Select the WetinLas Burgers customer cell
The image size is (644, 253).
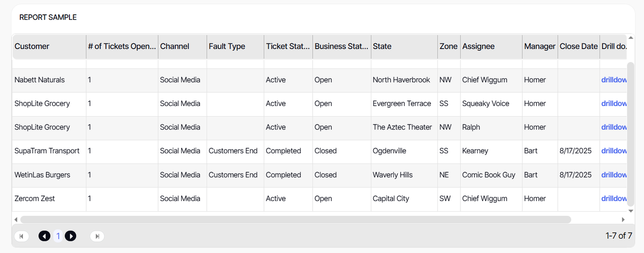[42, 175]
